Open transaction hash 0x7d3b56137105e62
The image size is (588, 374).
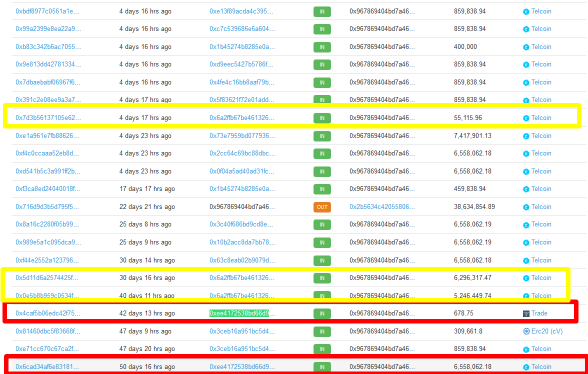[x=48, y=118]
